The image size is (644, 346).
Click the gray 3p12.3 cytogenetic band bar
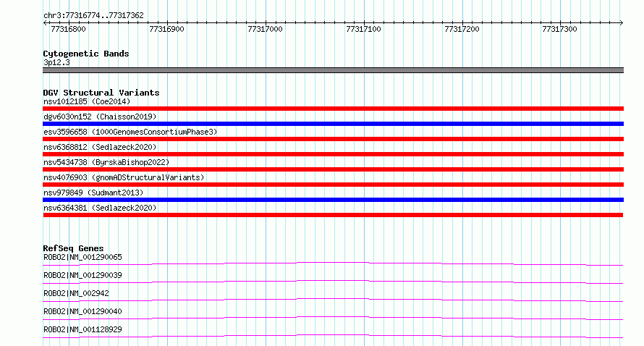(333, 70)
